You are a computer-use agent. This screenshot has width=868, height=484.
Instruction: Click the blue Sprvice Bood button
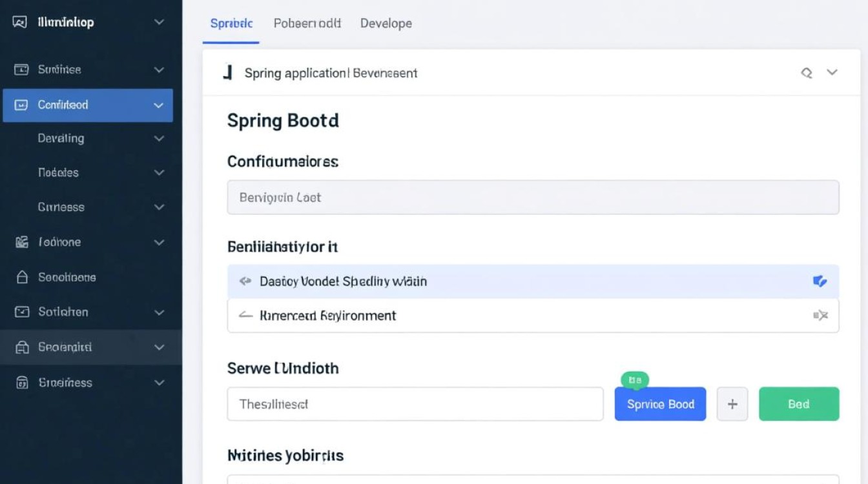660,404
